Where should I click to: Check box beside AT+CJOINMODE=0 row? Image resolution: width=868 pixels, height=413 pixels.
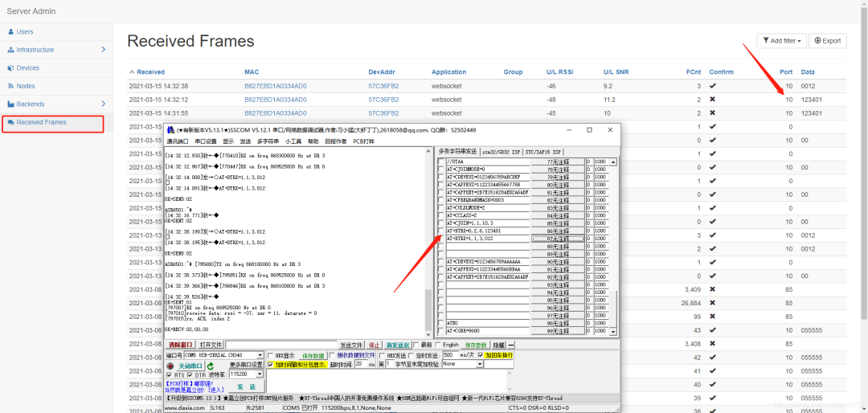pyautogui.click(x=441, y=170)
